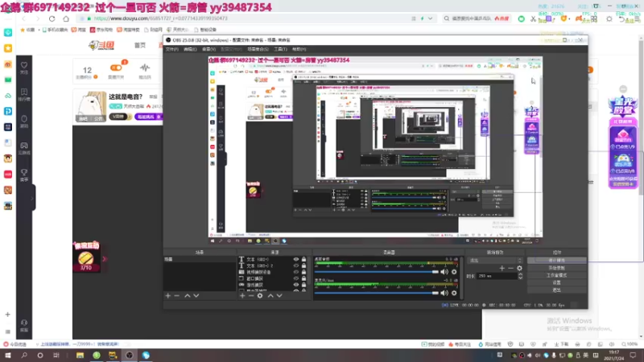
Task: Remove scene transition with minus icon
Action: [511, 268]
